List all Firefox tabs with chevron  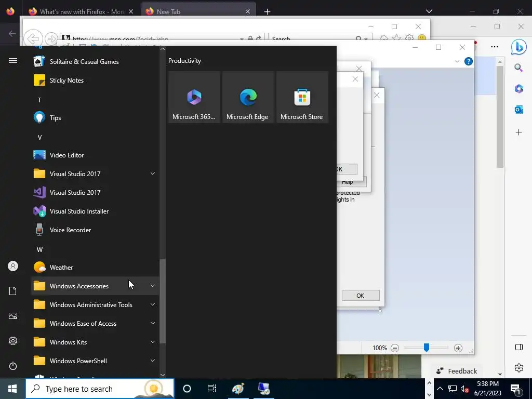coord(429,11)
